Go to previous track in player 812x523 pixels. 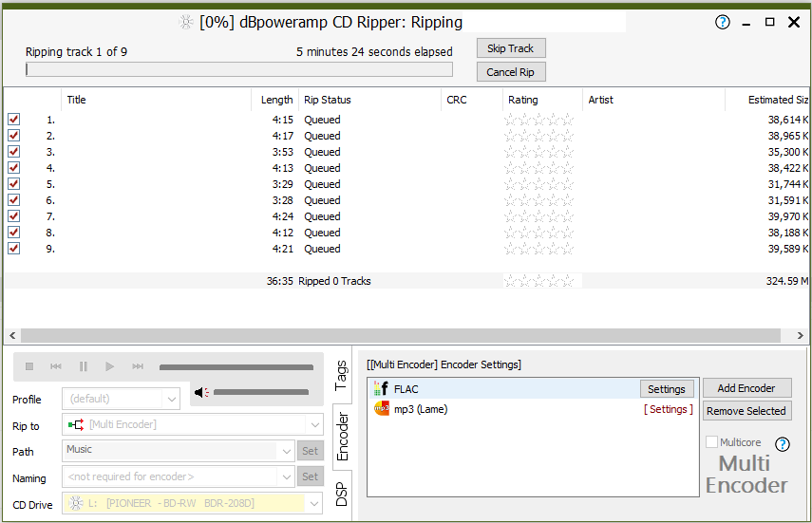(56, 366)
